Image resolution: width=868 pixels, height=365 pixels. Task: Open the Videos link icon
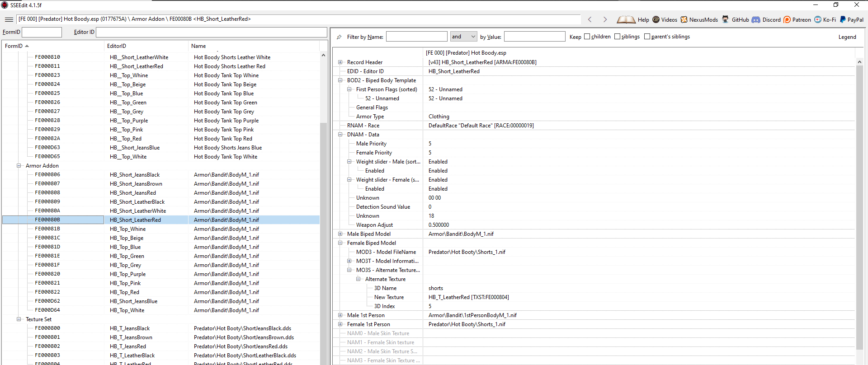pyautogui.click(x=656, y=19)
